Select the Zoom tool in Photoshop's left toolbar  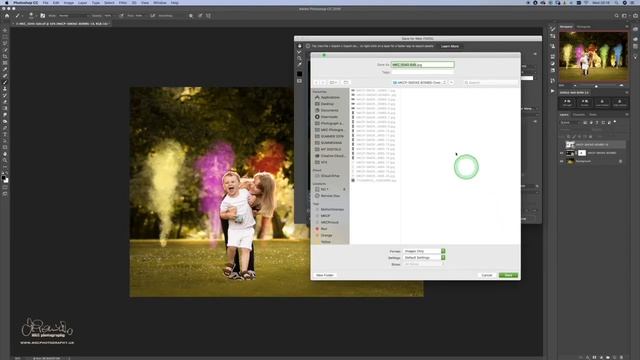tap(5, 160)
